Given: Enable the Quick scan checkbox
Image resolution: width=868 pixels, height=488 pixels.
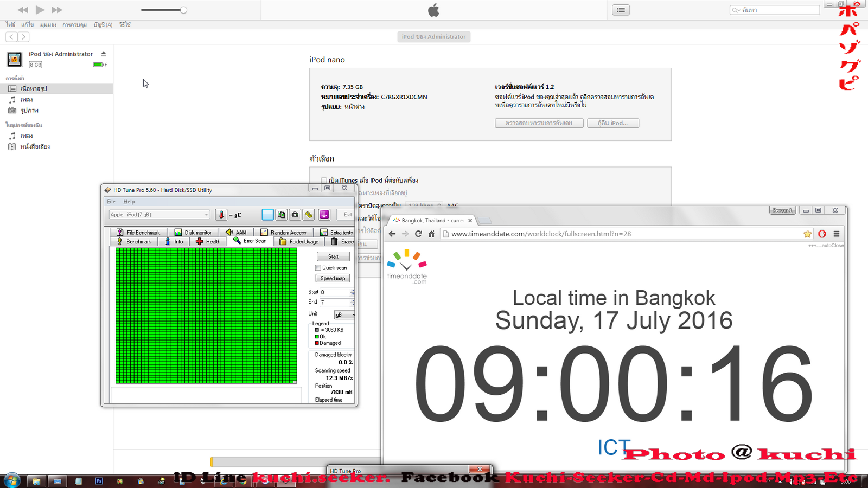Looking at the screenshot, I should (x=318, y=268).
